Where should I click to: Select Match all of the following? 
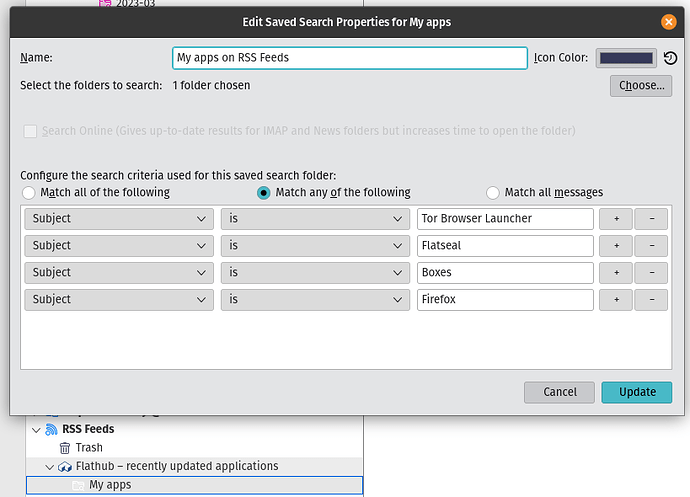click(x=29, y=193)
